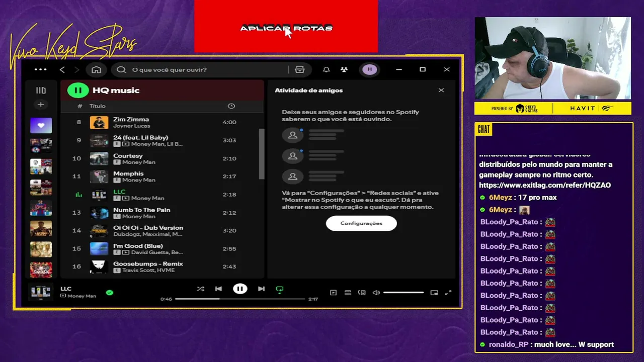Open the mini player icon

pyautogui.click(x=434, y=293)
